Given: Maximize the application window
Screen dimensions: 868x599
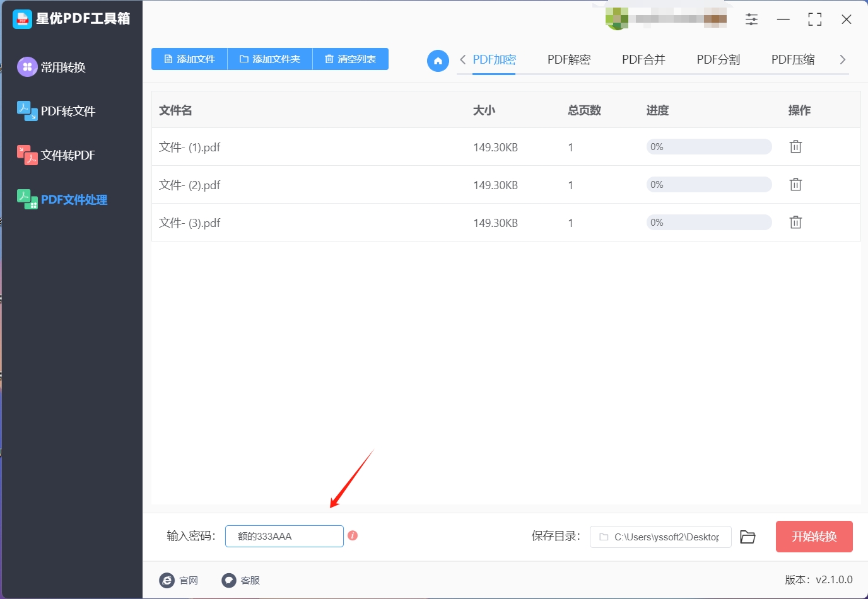Looking at the screenshot, I should point(815,20).
